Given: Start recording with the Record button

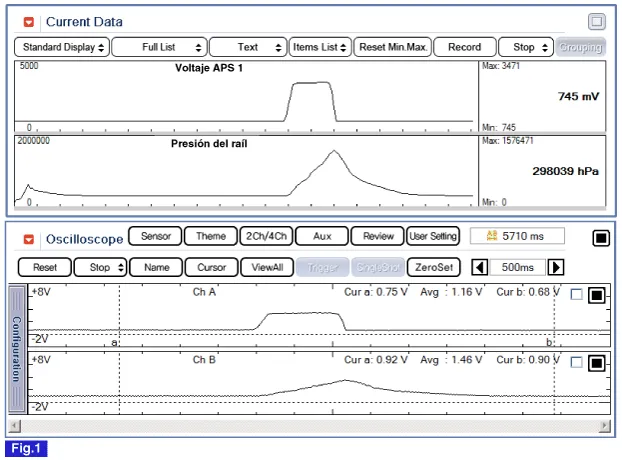Looking at the screenshot, I should [464, 47].
